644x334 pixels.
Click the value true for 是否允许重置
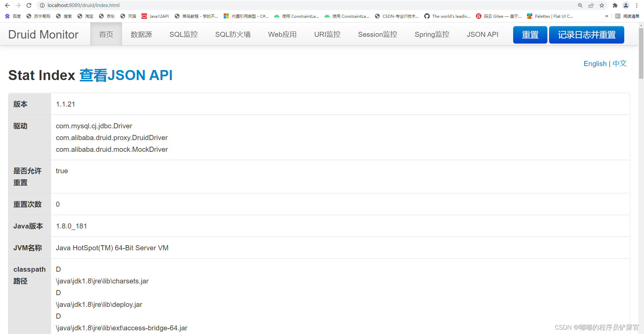click(62, 171)
